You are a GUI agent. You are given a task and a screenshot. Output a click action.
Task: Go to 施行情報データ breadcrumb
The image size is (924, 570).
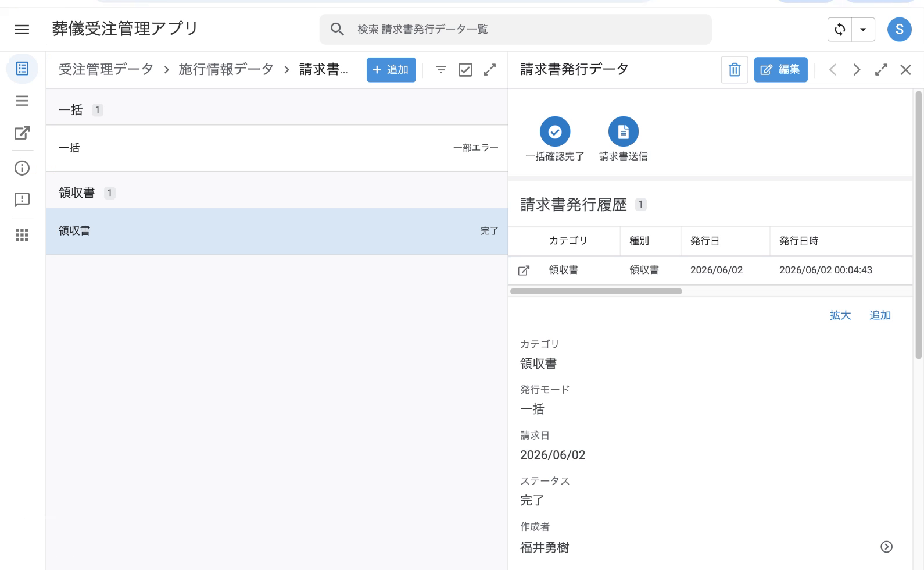click(x=226, y=69)
